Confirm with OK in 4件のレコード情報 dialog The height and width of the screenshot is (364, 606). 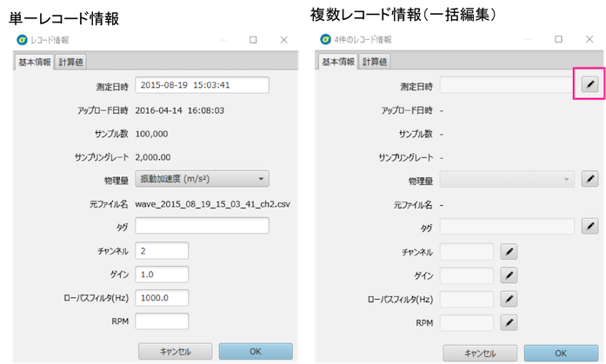click(x=560, y=352)
